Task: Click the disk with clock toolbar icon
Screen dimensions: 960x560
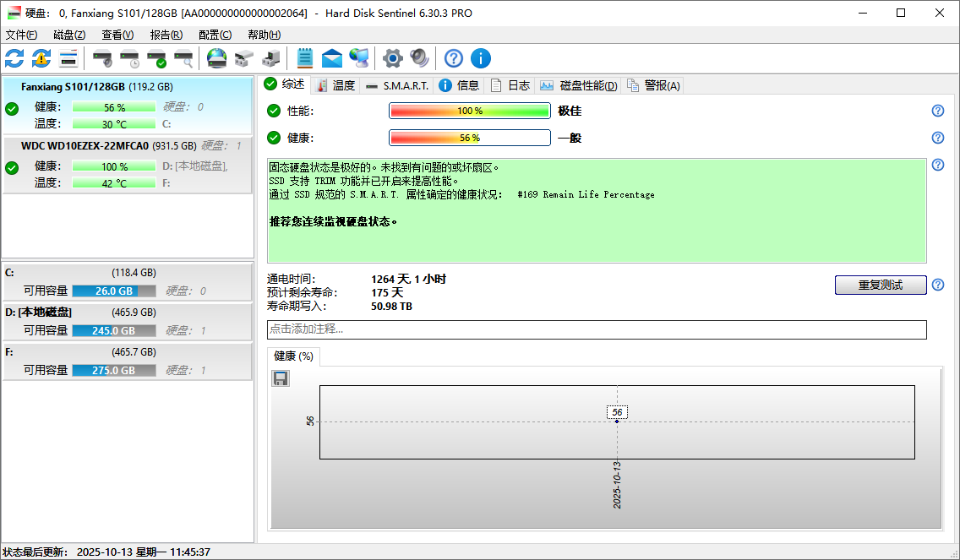Action: pyautogui.click(x=129, y=59)
